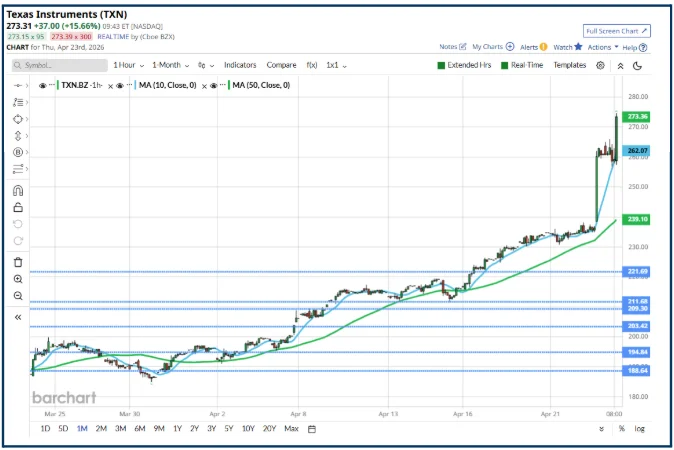Click Watch star link
Viewport: 674px width, 450px height.
567,47
